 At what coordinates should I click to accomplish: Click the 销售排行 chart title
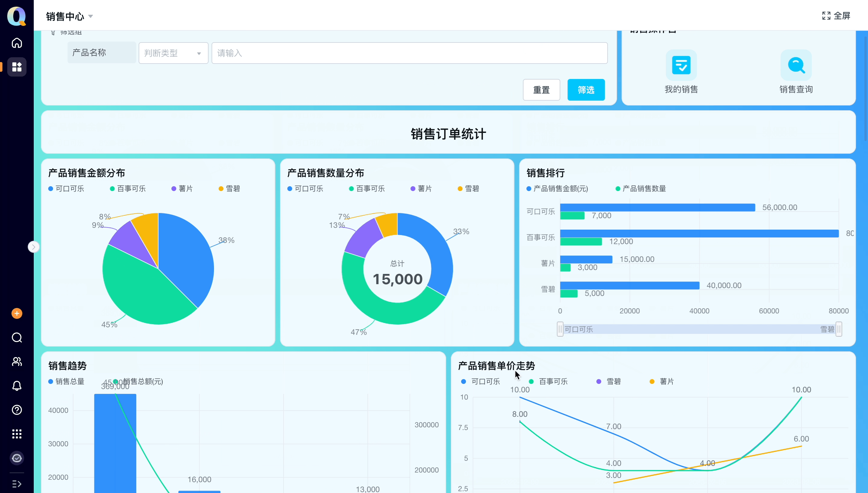coord(546,173)
